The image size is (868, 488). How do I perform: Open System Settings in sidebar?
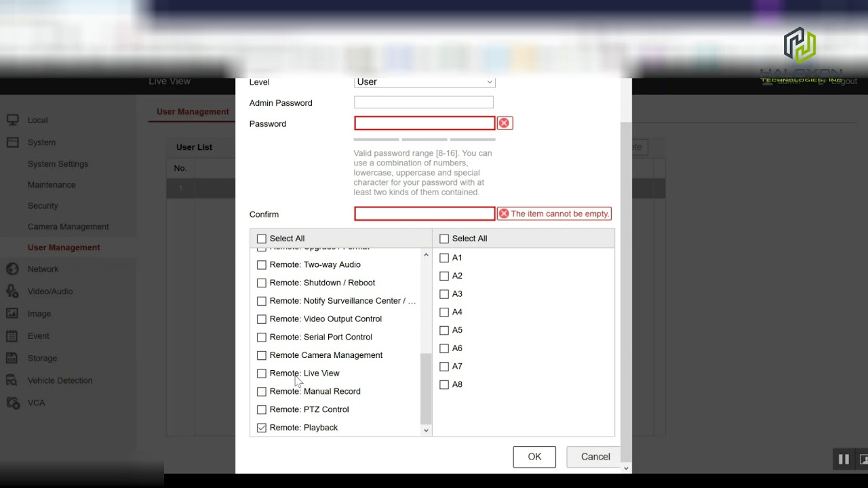tap(58, 164)
